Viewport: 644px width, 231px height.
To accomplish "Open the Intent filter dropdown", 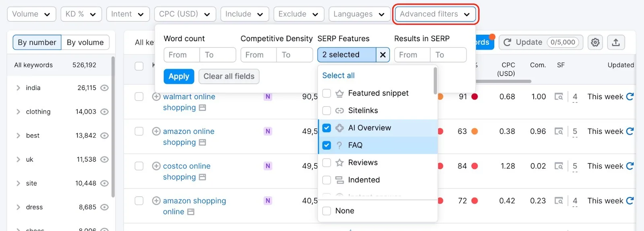I will (x=128, y=14).
